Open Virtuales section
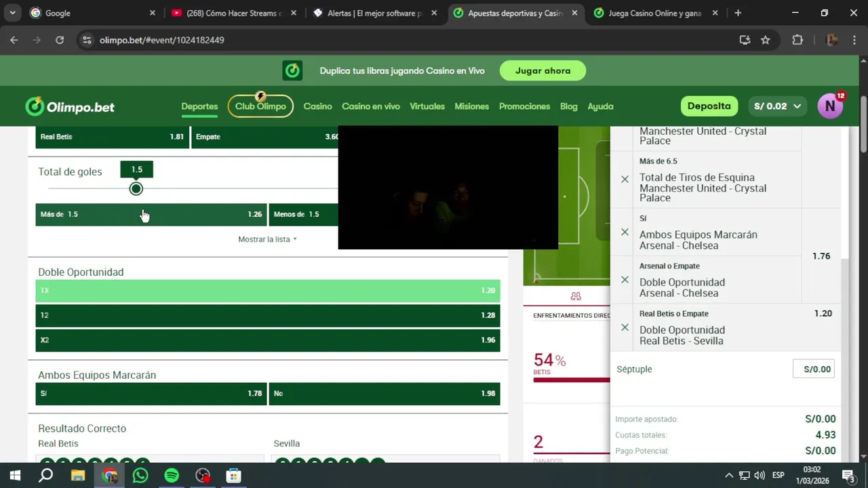Screen dimensions: 868x488 [427, 106]
